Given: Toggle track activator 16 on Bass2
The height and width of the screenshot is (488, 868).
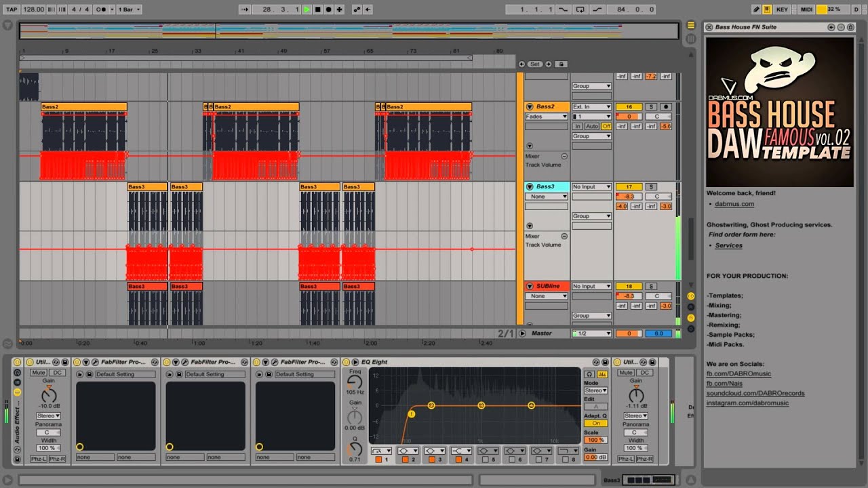Looking at the screenshot, I should coord(629,106).
